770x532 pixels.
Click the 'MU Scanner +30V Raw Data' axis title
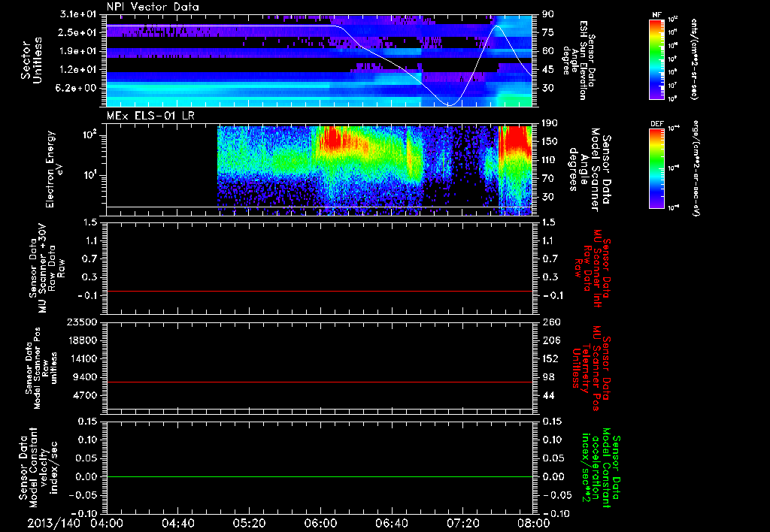47,268
